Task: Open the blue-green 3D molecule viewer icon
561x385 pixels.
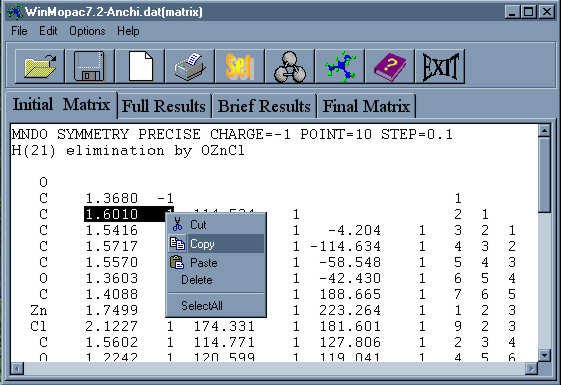Action: tap(340, 67)
